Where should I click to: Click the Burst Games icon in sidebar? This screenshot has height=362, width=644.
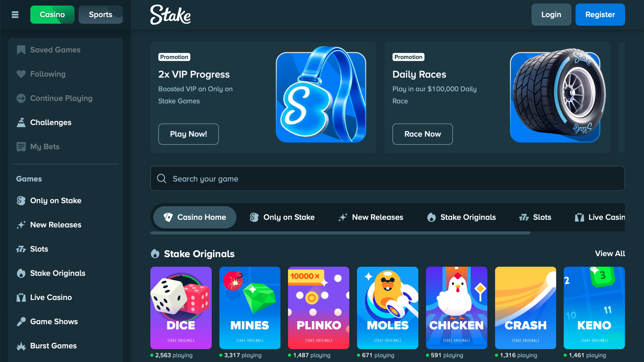pyautogui.click(x=21, y=346)
